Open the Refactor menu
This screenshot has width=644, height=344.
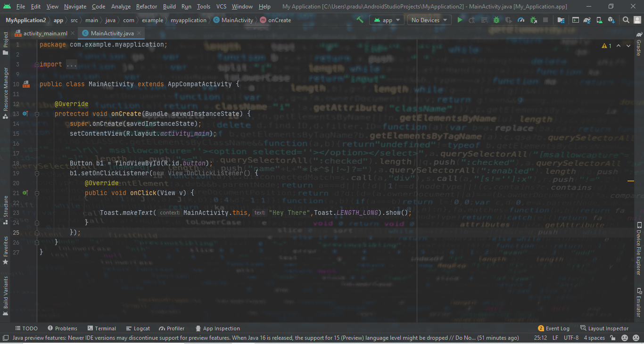[147, 7]
